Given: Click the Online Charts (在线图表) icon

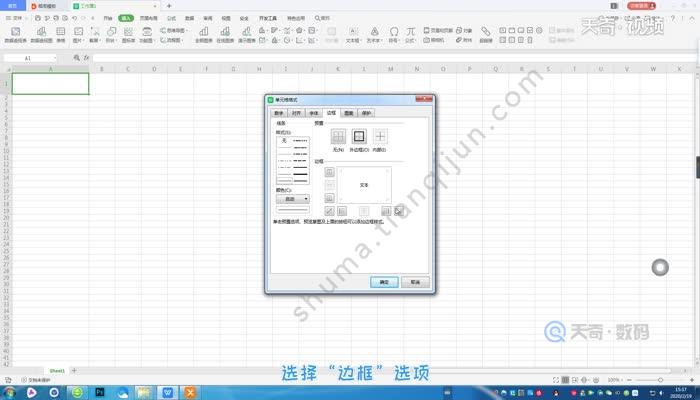Looking at the screenshot, I should [225, 34].
